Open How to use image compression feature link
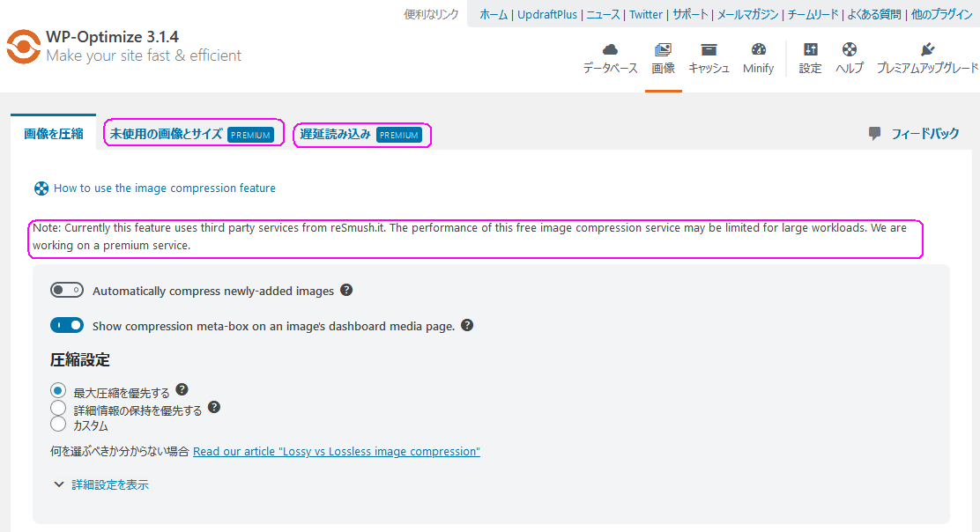This screenshot has width=980, height=532. (x=165, y=188)
